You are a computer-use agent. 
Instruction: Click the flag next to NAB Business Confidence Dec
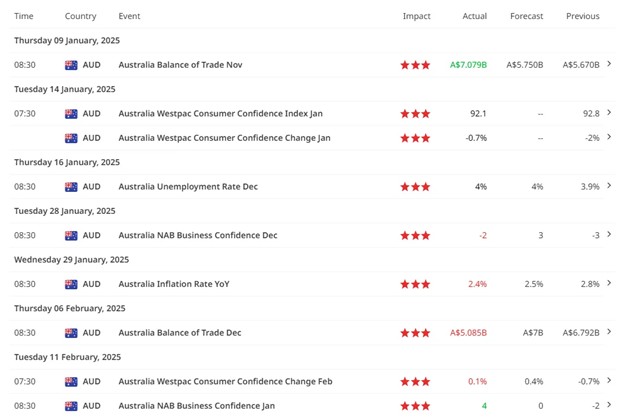click(x=71, y=236)
